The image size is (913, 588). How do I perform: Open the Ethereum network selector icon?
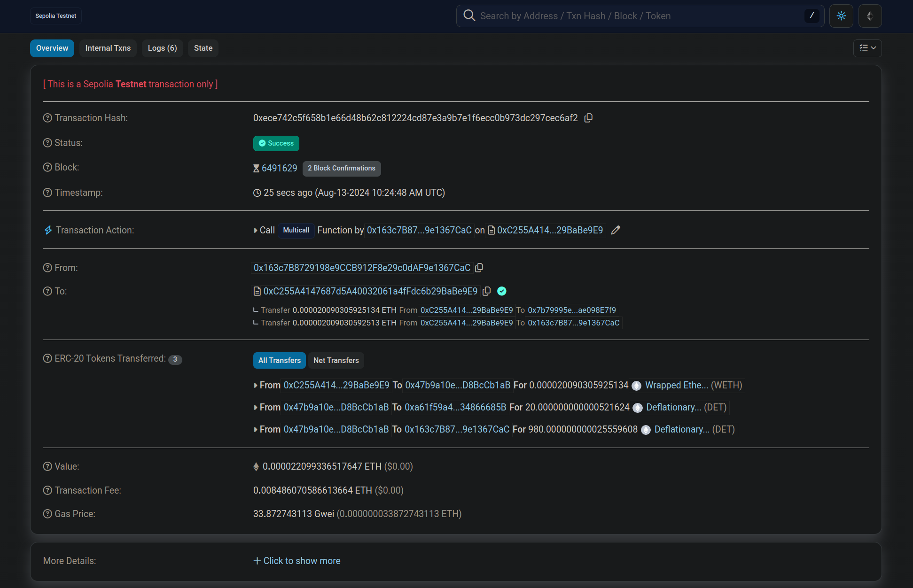870,16
